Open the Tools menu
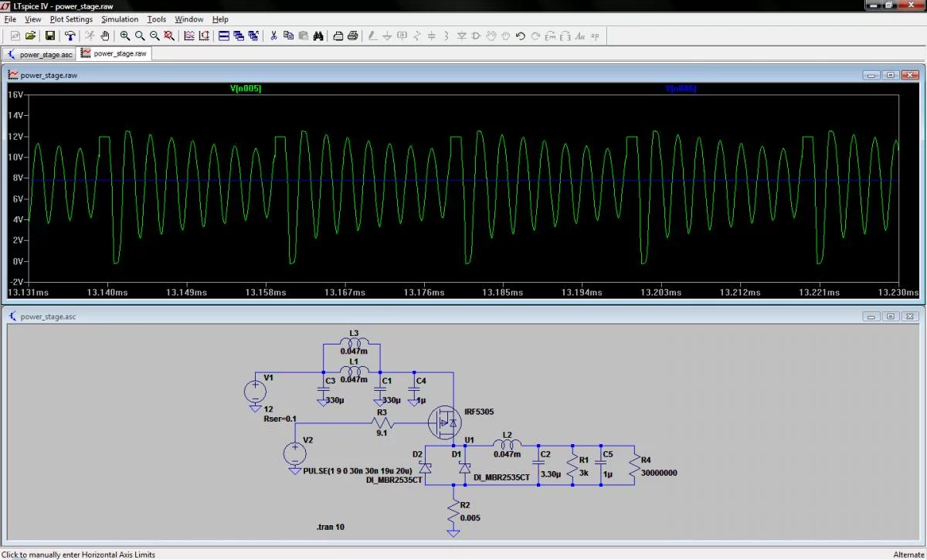The height and width of the screenshot is (560, 927). coord(156,19)
